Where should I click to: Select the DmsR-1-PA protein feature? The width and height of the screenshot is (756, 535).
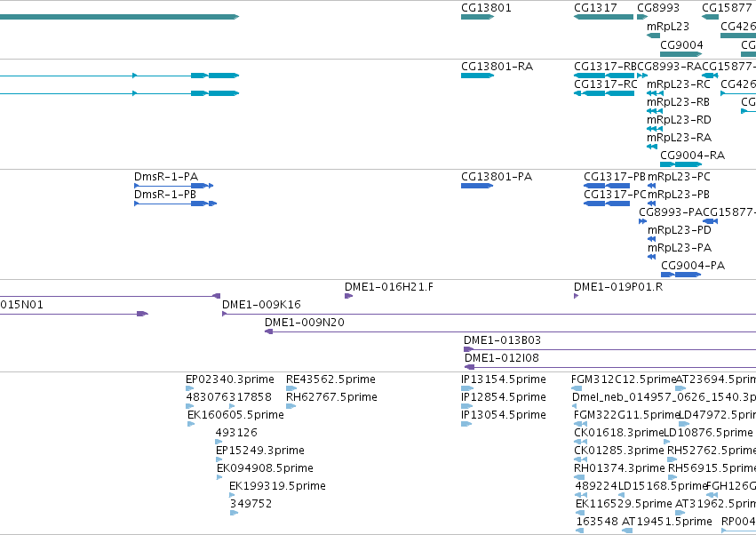(x=173, y=185)
